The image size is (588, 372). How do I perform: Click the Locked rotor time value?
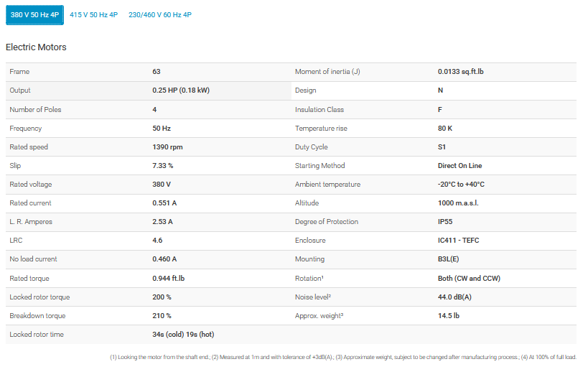click(x=183, y=334)
